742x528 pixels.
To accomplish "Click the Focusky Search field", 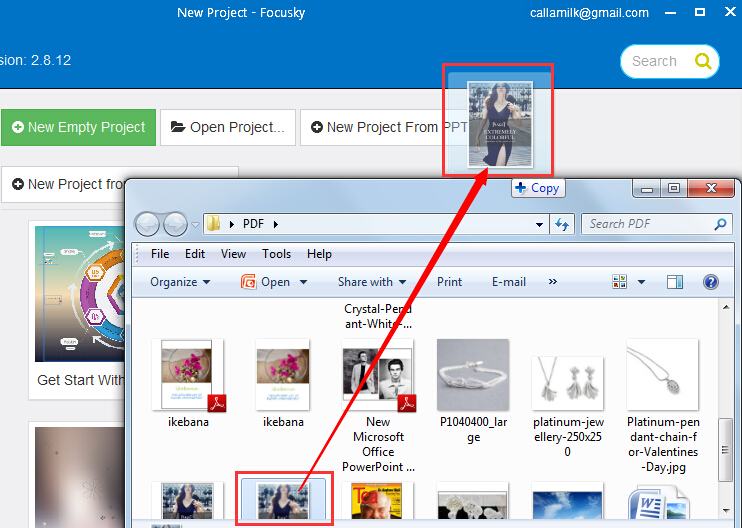I will pyautogui.click(x=655, y=61).
